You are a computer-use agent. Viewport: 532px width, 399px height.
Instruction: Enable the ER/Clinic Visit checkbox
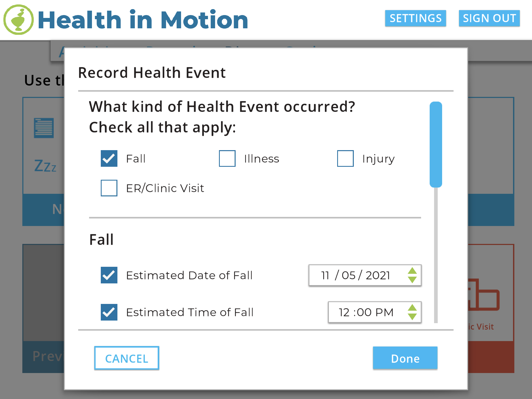[109, 188]
